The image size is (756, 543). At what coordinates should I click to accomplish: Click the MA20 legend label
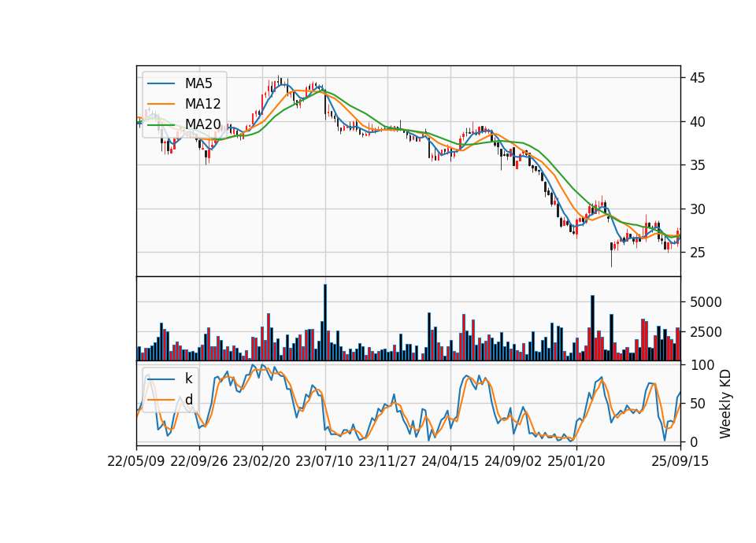click(202, 124)
